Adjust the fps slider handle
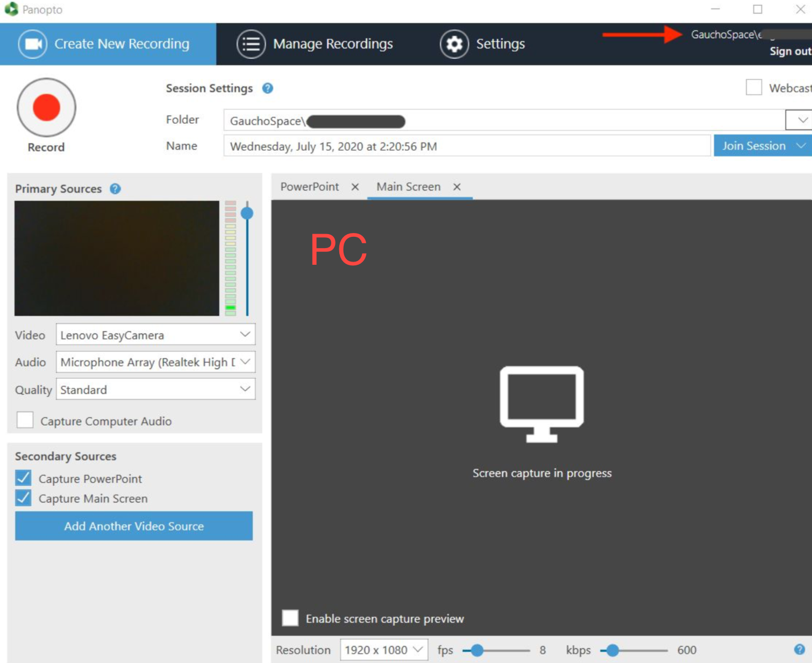 click(477, 650)
